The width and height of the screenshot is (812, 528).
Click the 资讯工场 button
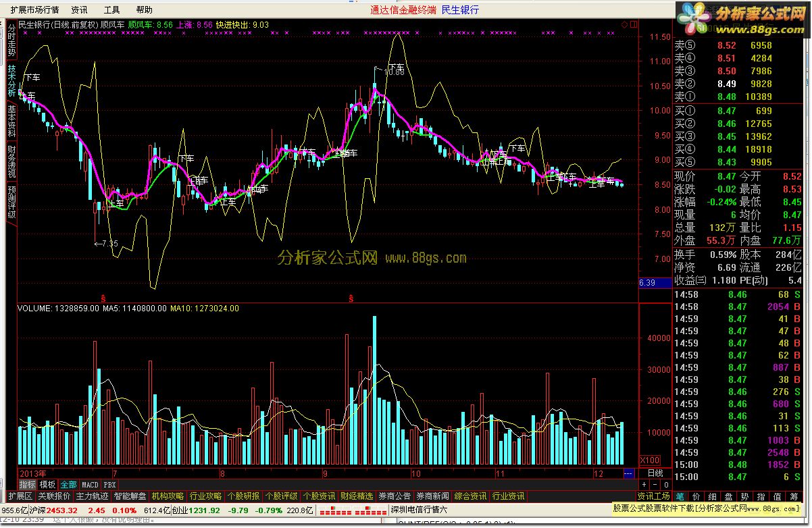point(654,496)
